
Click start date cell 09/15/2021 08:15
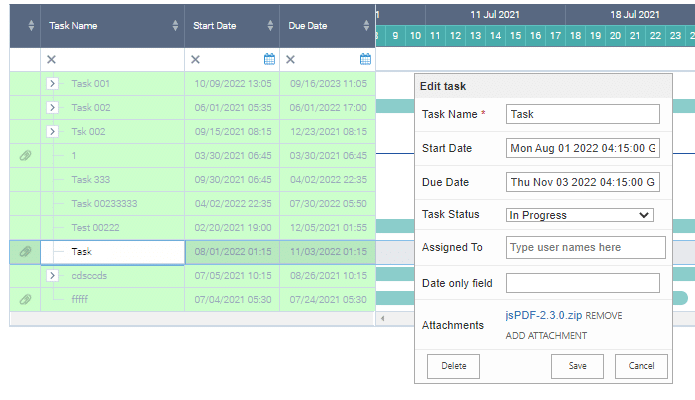click(x=233, y=131)
